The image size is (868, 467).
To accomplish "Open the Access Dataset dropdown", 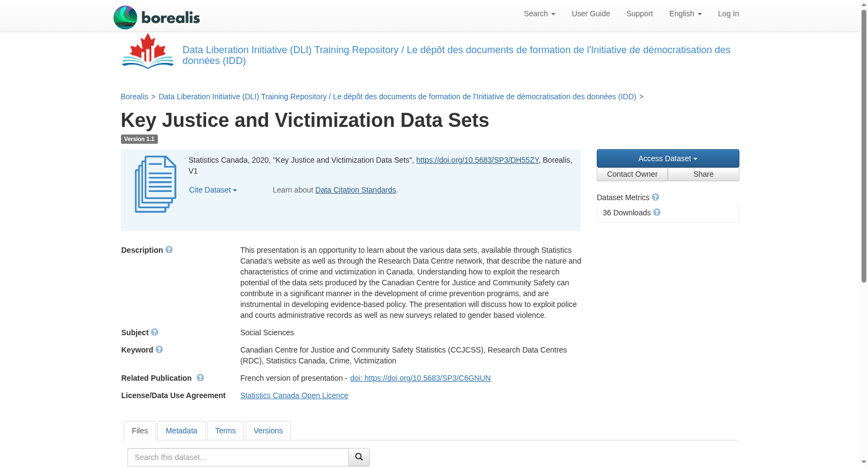I will click(x=668, y=158).
